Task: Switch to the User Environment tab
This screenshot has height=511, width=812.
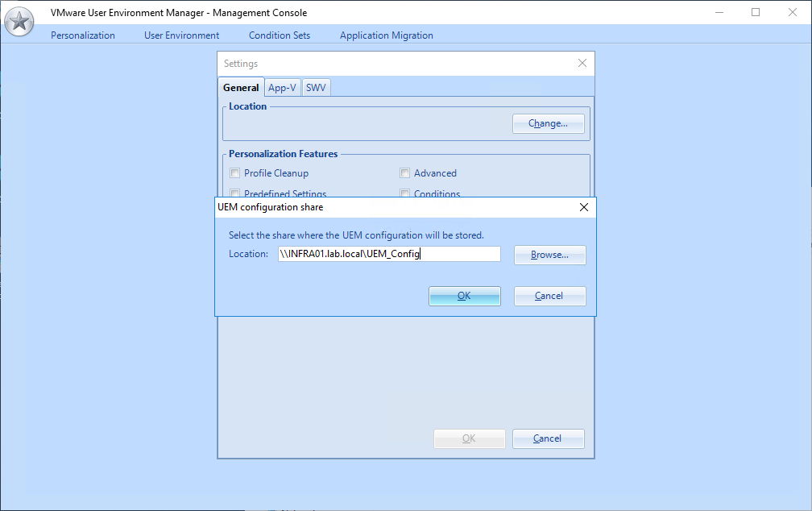Action: (x=181, y=35)
